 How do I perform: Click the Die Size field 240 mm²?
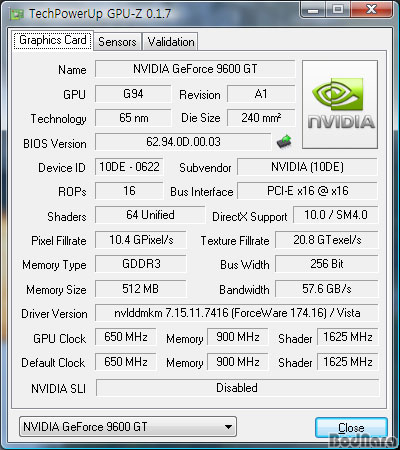(261, 118)
